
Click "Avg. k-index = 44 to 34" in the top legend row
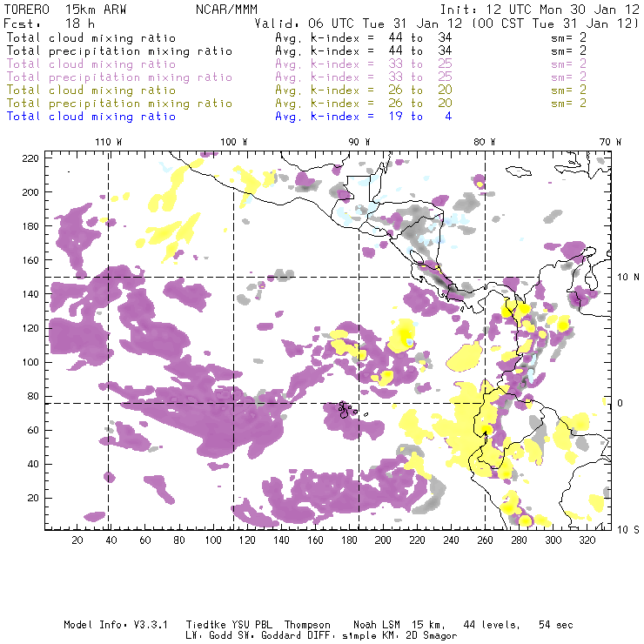pyautogui.click(x=364, y=38)
